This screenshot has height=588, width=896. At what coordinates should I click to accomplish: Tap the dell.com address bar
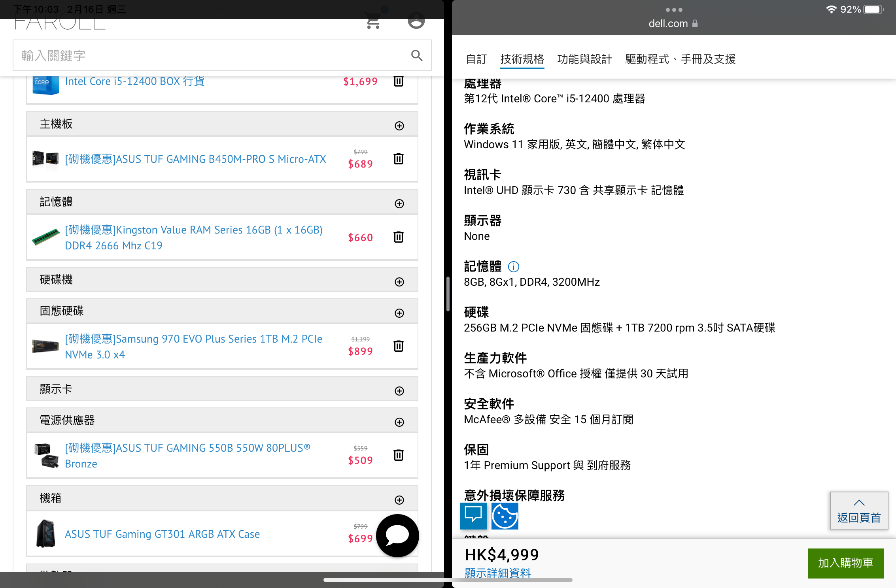click(x=673, y=24)
